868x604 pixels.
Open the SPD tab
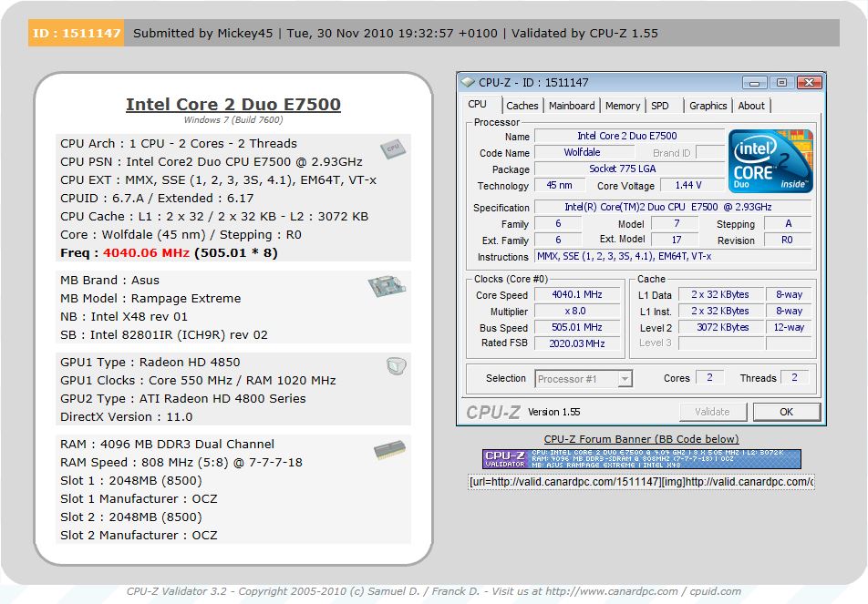coord(660,106)
